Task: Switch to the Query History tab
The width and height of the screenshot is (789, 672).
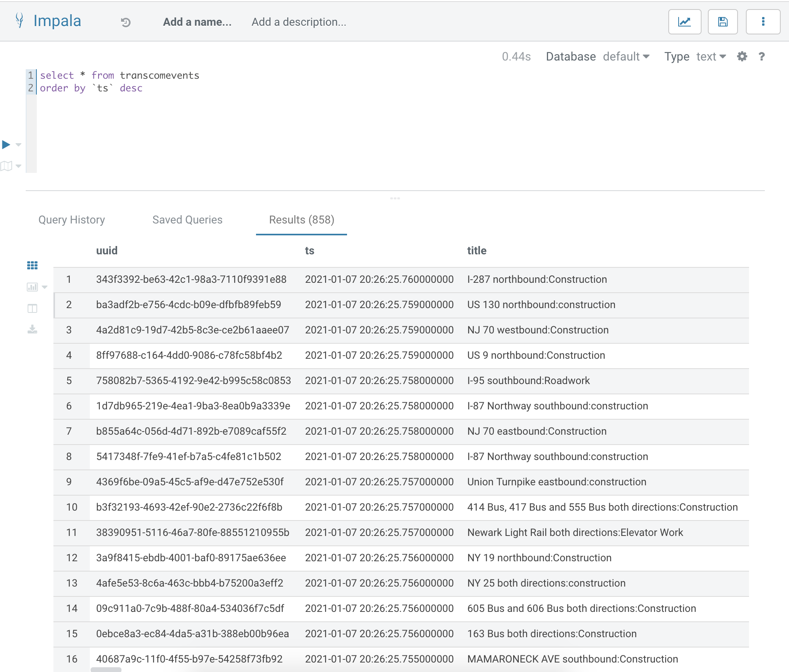Action: click(72, 220)
